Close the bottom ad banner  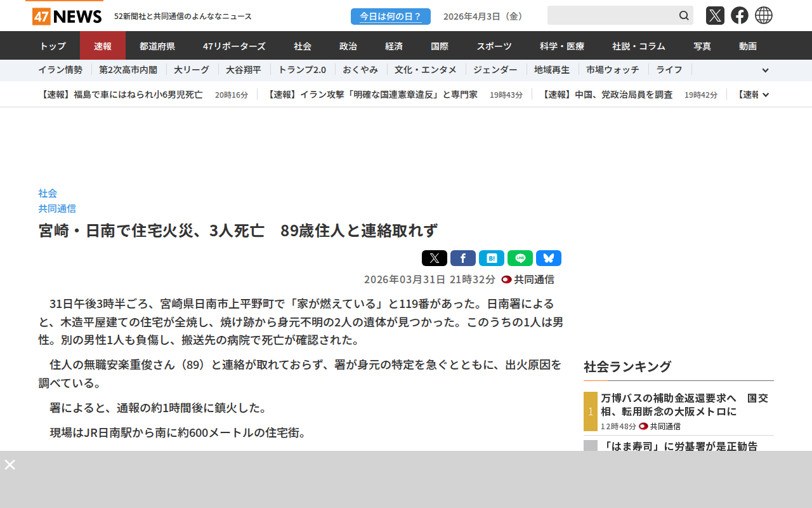pos(10,464)
